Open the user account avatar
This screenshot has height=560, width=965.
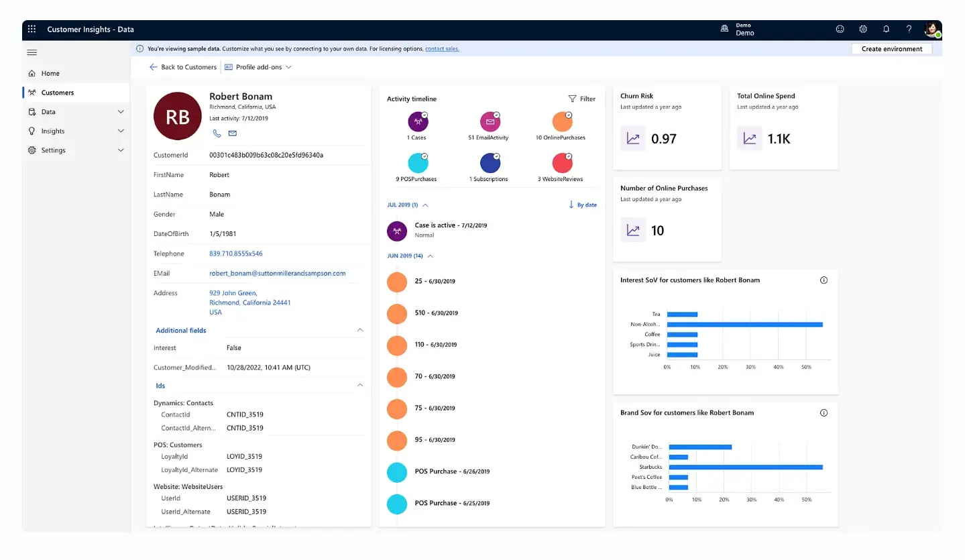click(x=932, y=30)
